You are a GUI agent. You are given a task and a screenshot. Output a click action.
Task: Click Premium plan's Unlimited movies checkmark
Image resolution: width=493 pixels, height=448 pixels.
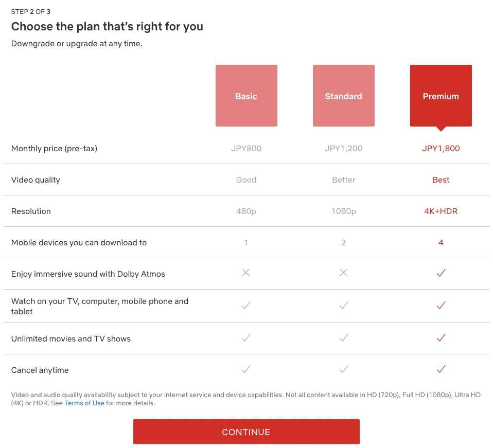pos(441,338)
